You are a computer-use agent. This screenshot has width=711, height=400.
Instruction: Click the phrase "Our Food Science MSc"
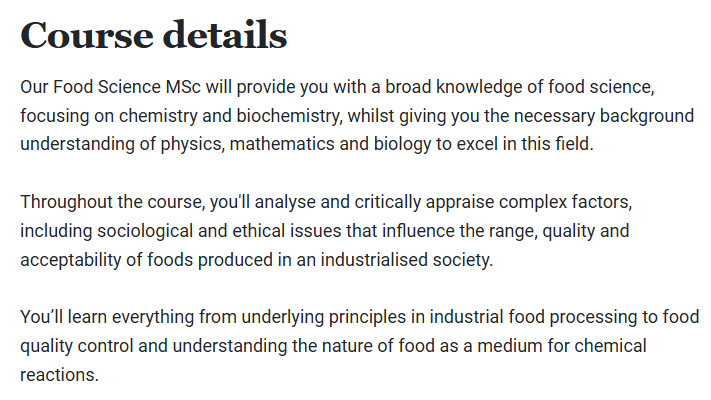[x=111, y=87]
